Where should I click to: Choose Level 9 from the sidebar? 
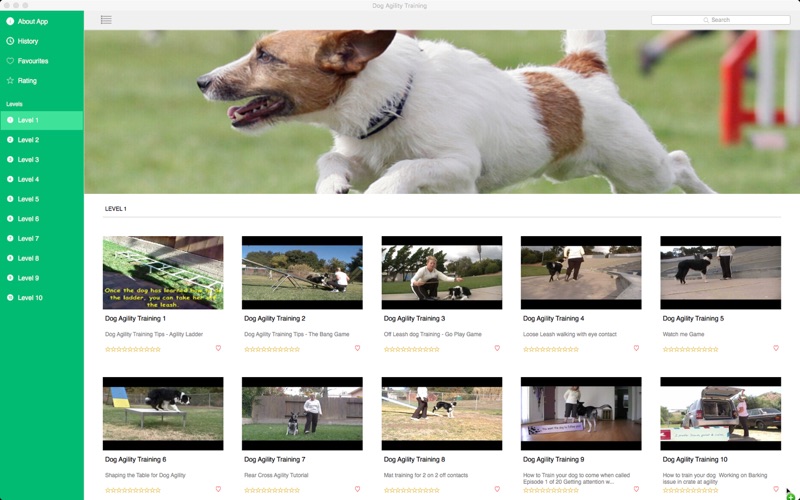point(42,278)
